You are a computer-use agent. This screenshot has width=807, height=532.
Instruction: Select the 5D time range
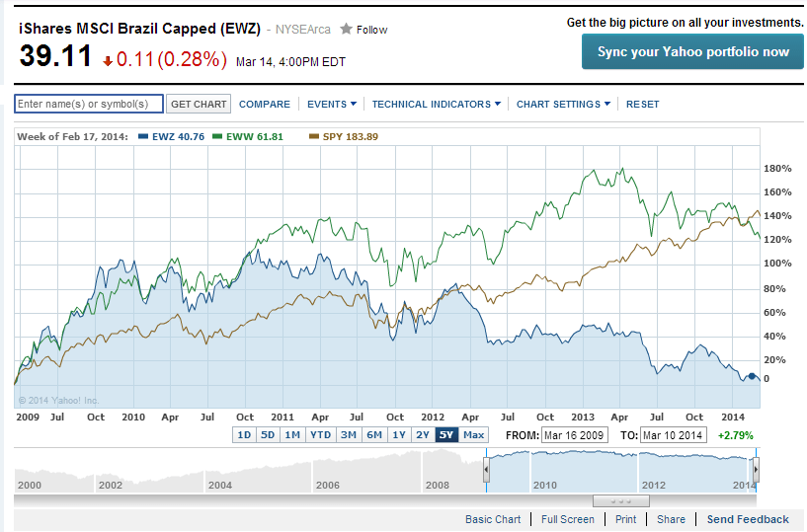pyautogui.click(x=268, y=434)
